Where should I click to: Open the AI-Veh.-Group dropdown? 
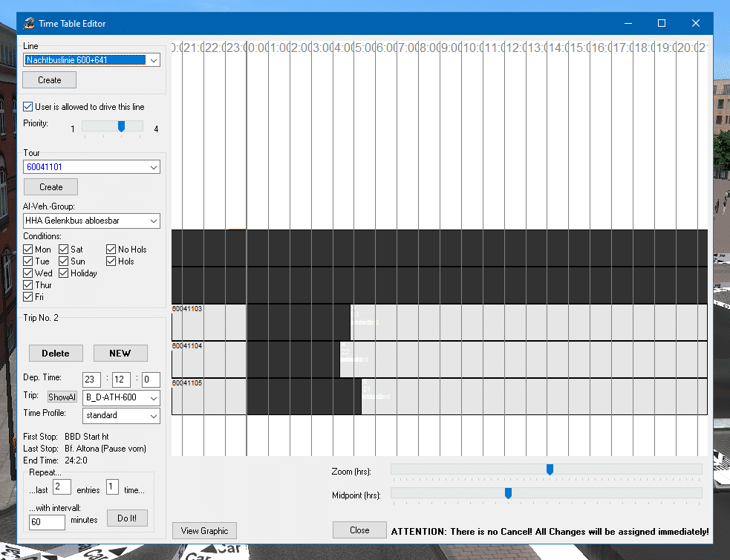tap(154, 221)
